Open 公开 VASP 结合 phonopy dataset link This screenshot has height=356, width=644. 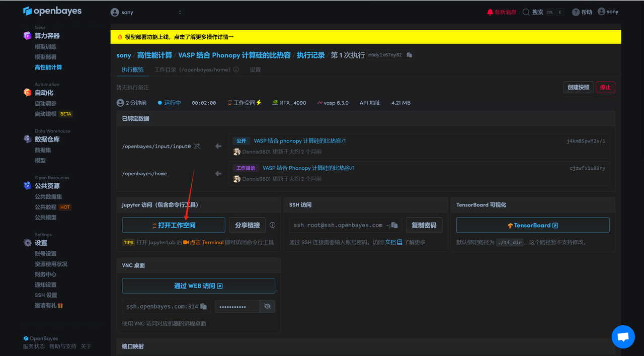click(x=299, y=141)
